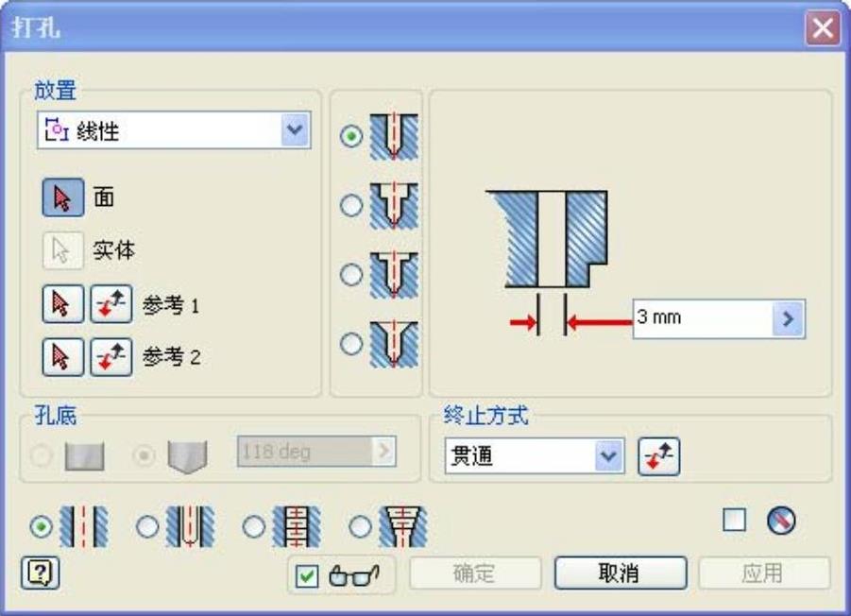
Task: Click the counterbore hole type picture
Action: pos(394,206)
